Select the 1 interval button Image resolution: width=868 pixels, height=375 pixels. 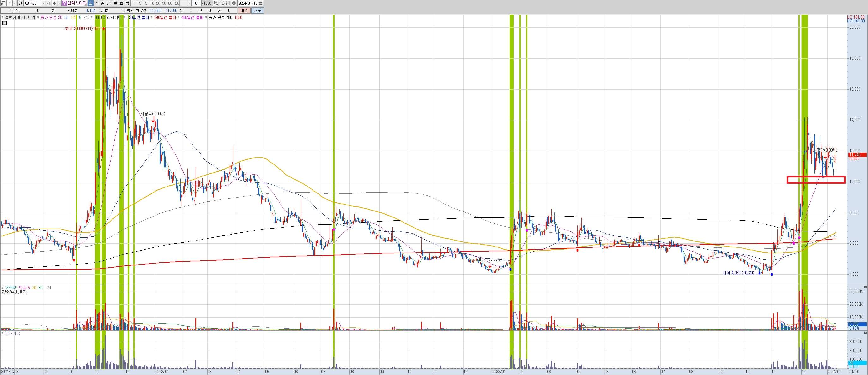pyautogui.click(x=134, y=3)
